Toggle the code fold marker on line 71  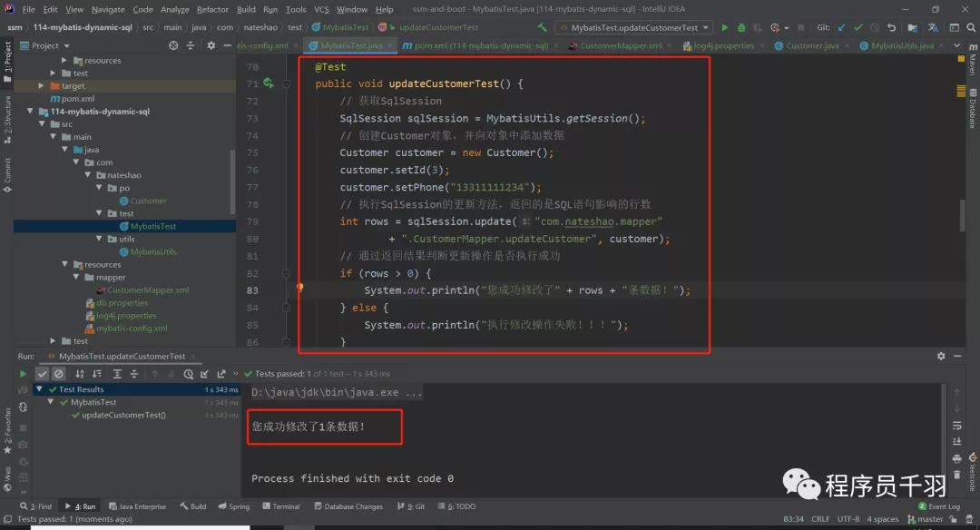tap(286, 83)
